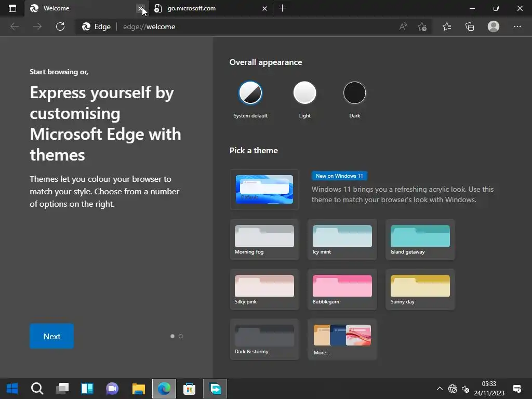532x399 pixels.
Task: Open the Windows Start menu
Action: [12, 389]
